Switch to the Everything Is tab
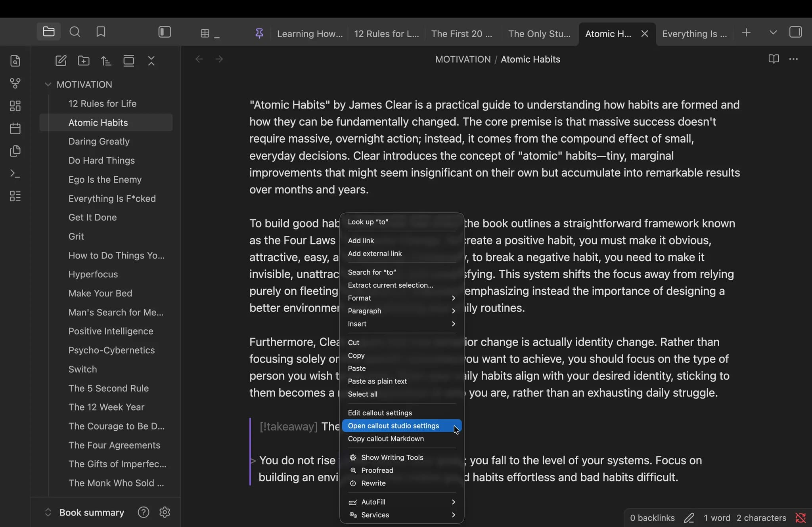This screenshot has width=812, height=527. [695, 34]
